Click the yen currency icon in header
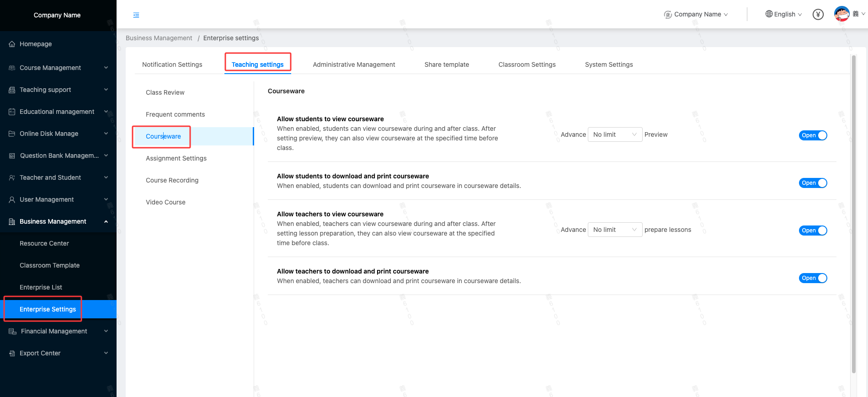The width and height of the screenshot is (868, 397). 818,15
